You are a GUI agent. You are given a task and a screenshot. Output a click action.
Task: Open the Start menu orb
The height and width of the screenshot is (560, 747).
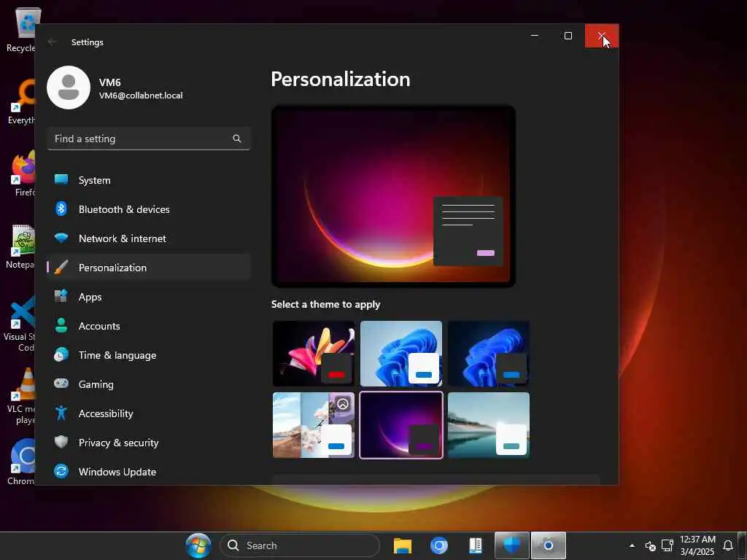pos(198,545)
